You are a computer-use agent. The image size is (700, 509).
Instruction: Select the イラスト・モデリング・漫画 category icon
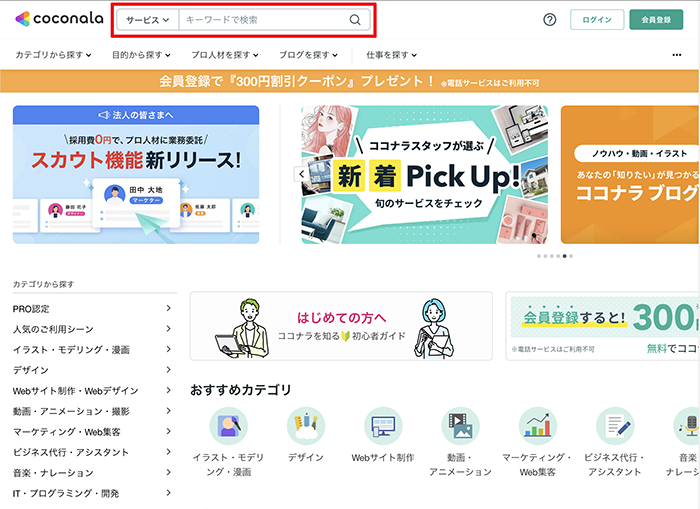[229, 426]
